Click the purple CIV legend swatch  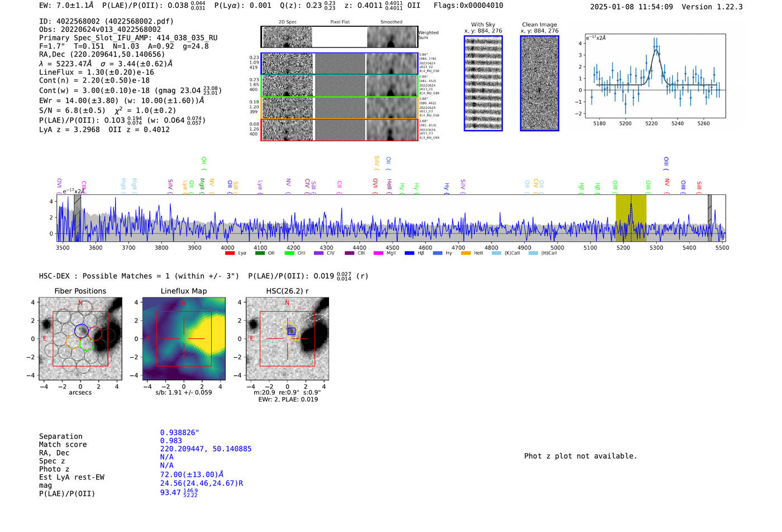point(318,253)
